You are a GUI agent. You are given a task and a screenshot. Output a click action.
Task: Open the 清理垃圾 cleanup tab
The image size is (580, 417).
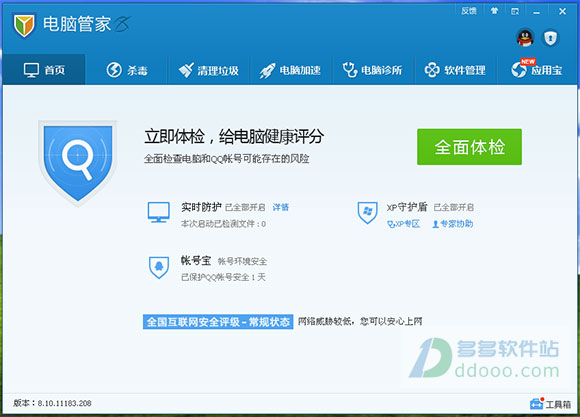[x=209, y=70]
